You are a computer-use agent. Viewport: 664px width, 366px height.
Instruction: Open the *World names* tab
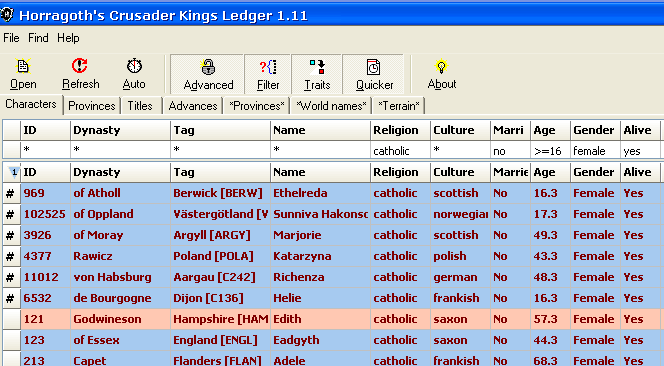point(331,106)
